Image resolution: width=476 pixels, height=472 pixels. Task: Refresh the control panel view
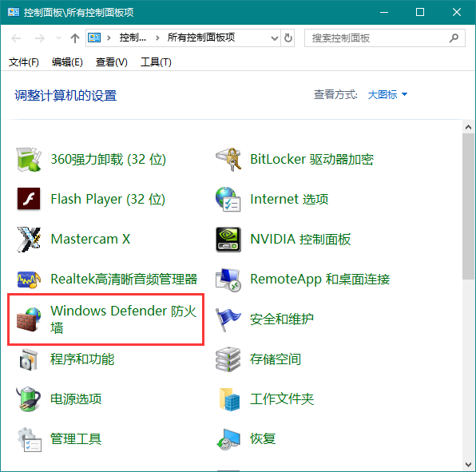288,38
